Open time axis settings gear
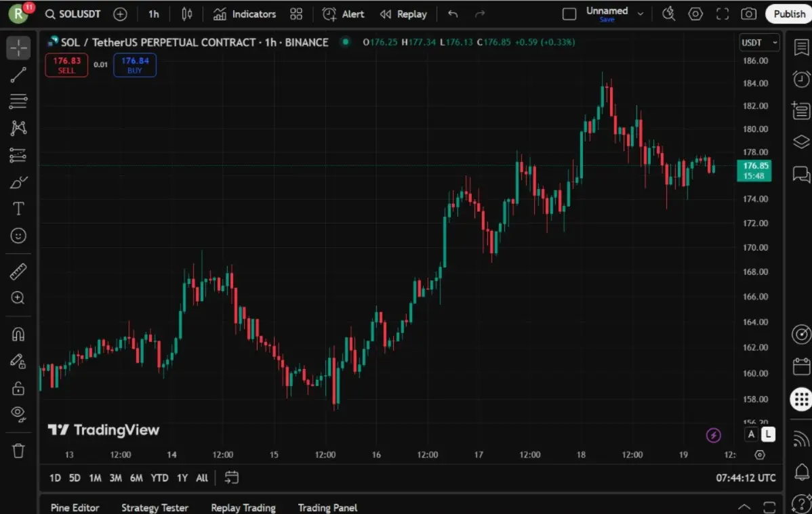The height and width of the screenshot is (514, 812). (760, 454)
